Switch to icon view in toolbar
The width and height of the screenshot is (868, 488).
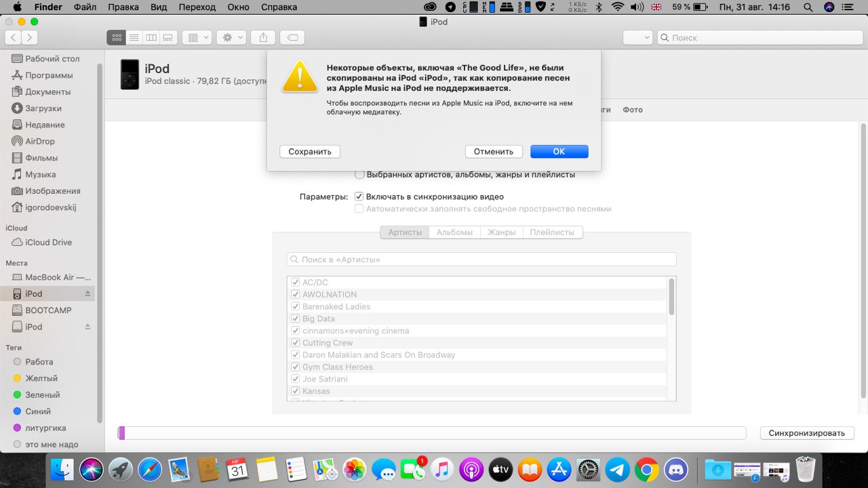pos(116,38)
